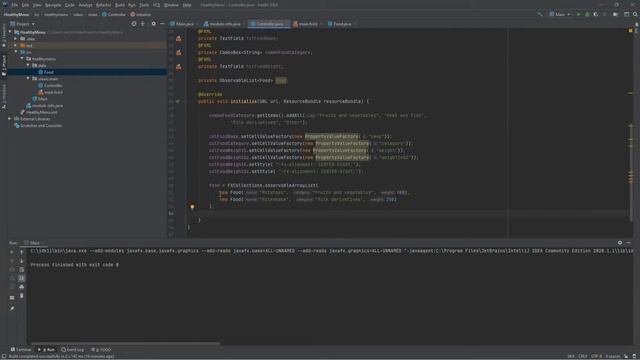
Task: Open the VCS menu
Action: (x=156, y=5)
